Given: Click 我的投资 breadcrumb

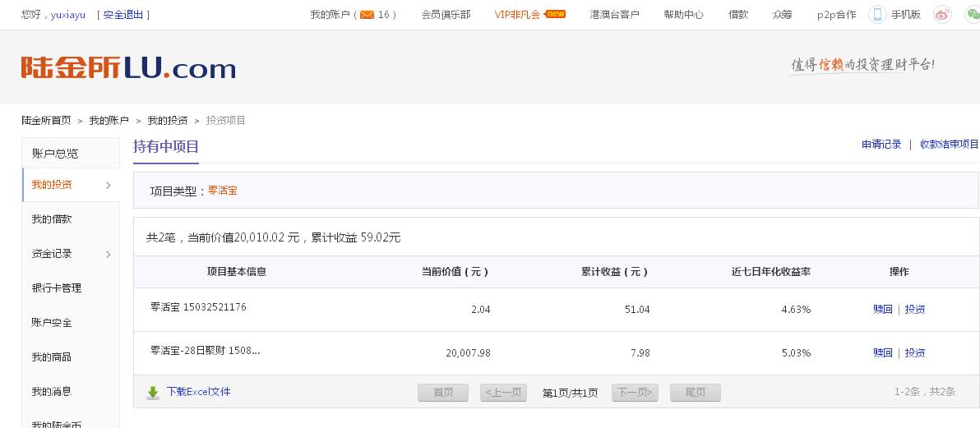Looking at the screenshot, I should [x=168, y=121].
